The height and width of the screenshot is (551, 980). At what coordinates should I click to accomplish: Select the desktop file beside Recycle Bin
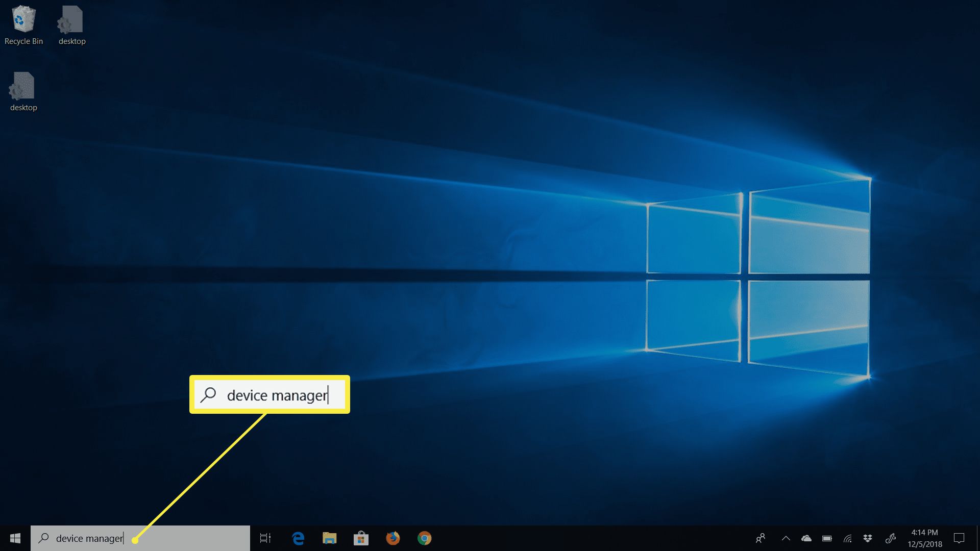[x=72, y=26]
